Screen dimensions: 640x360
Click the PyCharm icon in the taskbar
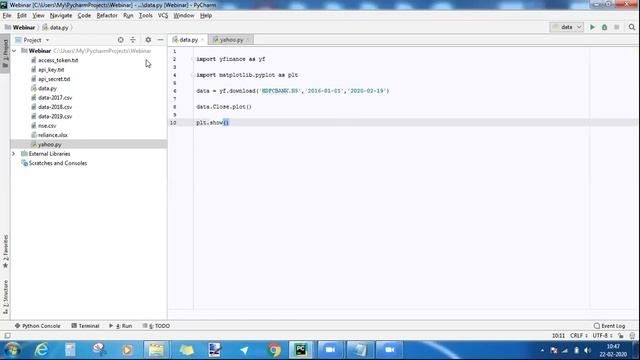[301, 350]
